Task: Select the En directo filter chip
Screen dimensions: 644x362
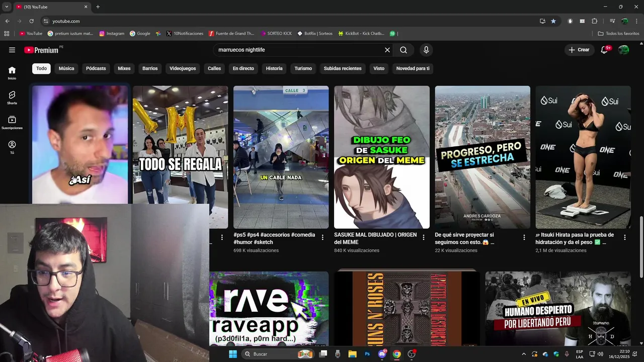Action: click(244, 68)
